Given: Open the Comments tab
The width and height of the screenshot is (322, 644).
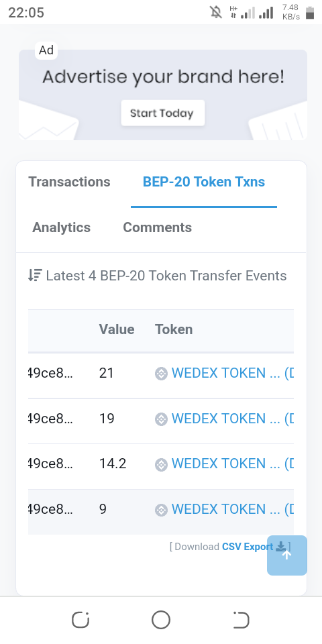Looking at the screenshot, I should (x=157, y=227).
